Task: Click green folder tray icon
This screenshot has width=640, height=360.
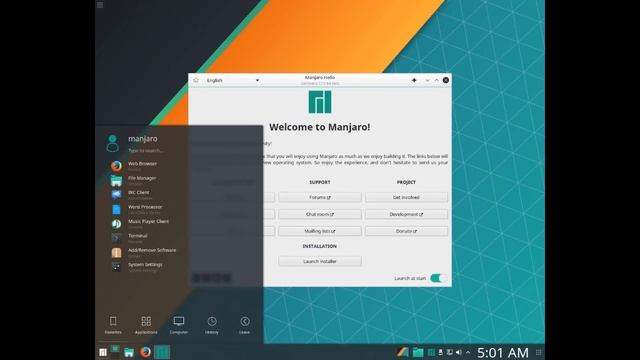Action: coord(418,352)
